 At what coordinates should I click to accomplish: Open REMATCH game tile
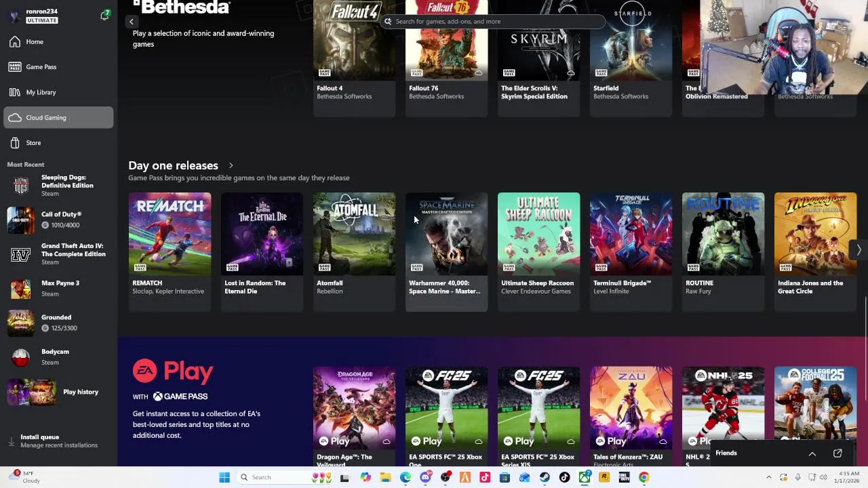pyautogui.click(x=170, y=251)
